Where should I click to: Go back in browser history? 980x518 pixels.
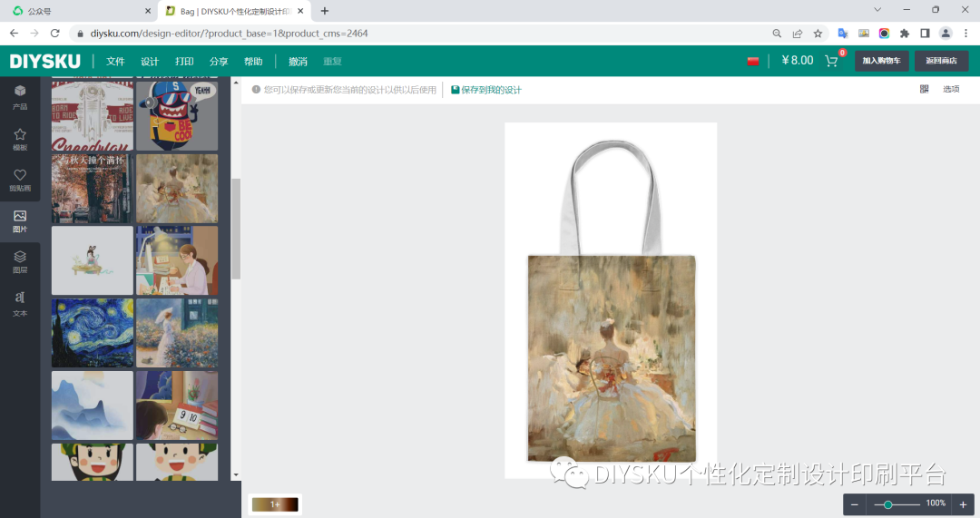coord(14,34)
